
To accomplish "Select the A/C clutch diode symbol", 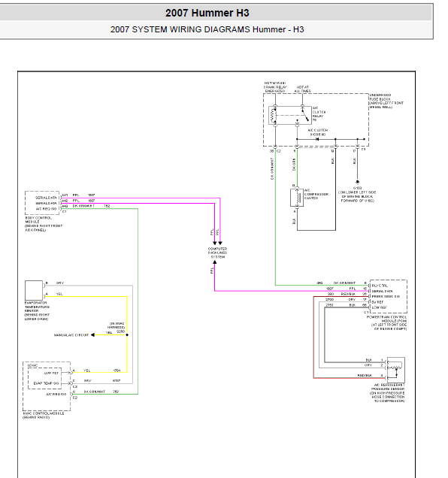I will pyautogui.click(x=317, y=139).
